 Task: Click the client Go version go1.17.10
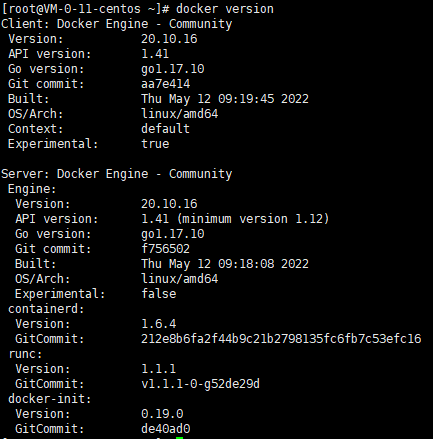172,69
